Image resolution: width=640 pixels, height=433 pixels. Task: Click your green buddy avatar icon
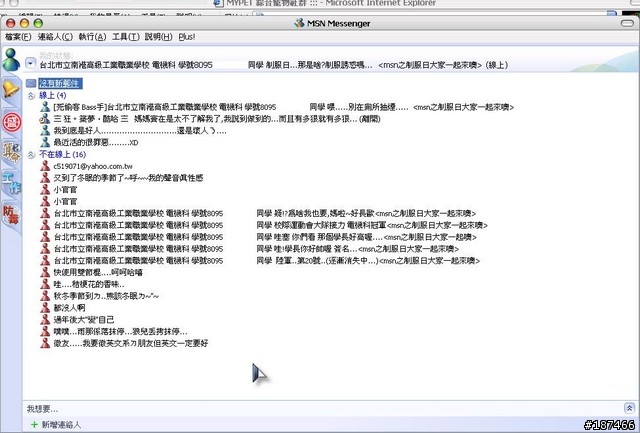coord(11,59)
